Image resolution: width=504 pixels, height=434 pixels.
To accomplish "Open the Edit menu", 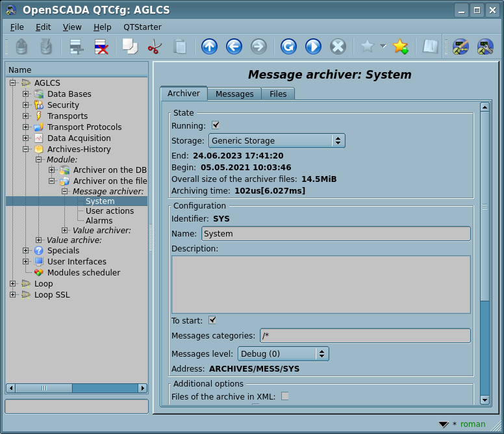I will (x=43, y=27).
